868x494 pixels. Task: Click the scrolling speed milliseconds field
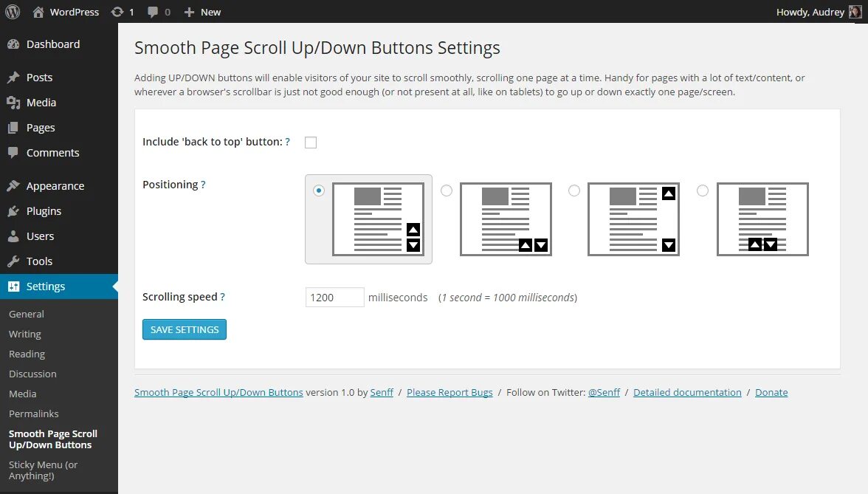point(335,298)
